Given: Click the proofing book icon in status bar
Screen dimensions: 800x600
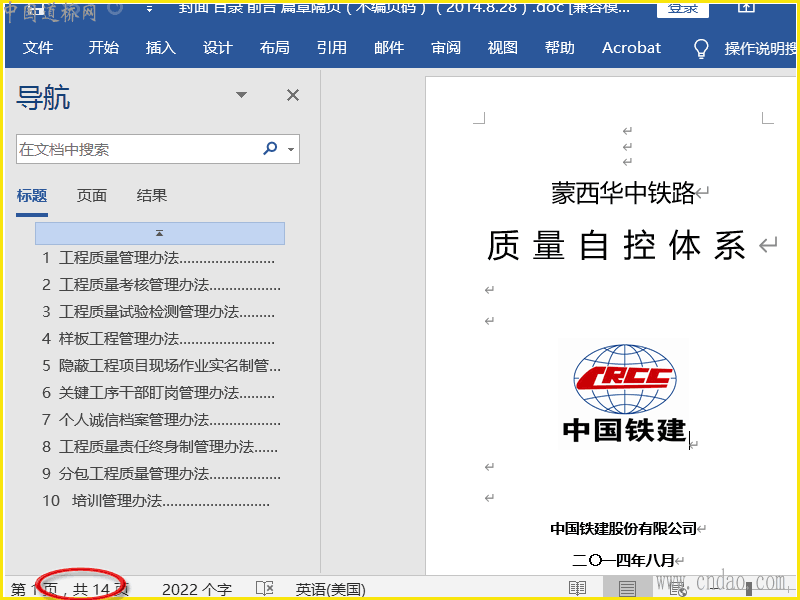Looking at the screenshot, I should (x=265, y=588).
